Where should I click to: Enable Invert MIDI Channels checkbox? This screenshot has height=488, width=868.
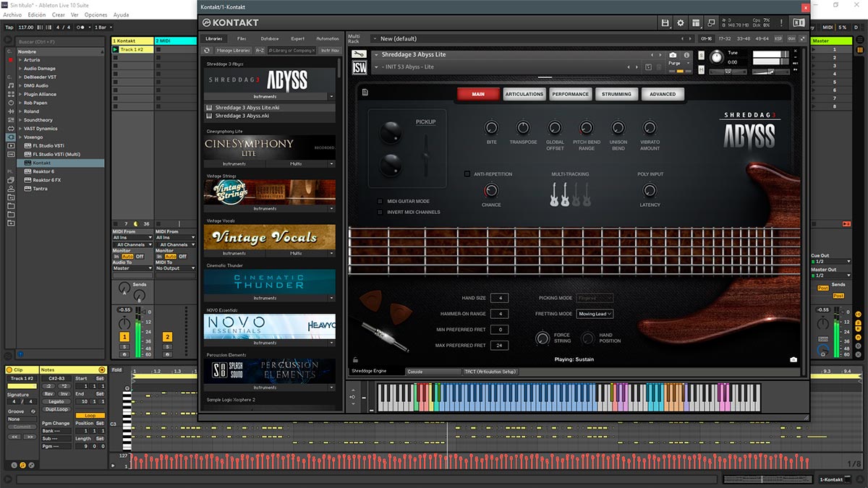point(380,212)
